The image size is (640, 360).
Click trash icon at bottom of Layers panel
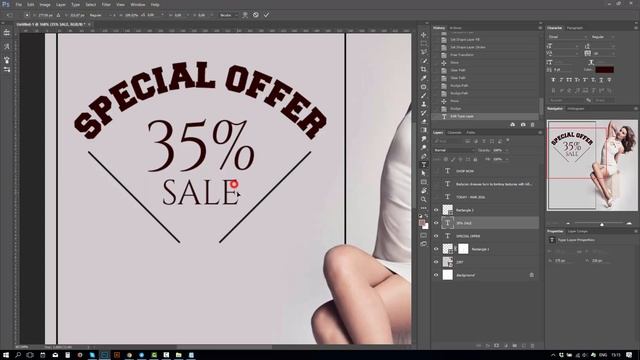(x=532, y=346)
